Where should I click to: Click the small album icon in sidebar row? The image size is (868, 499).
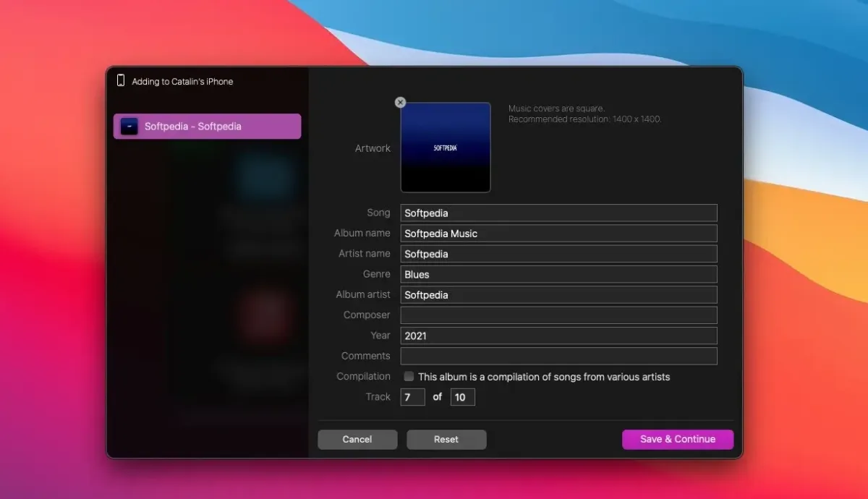click(129, 126)
